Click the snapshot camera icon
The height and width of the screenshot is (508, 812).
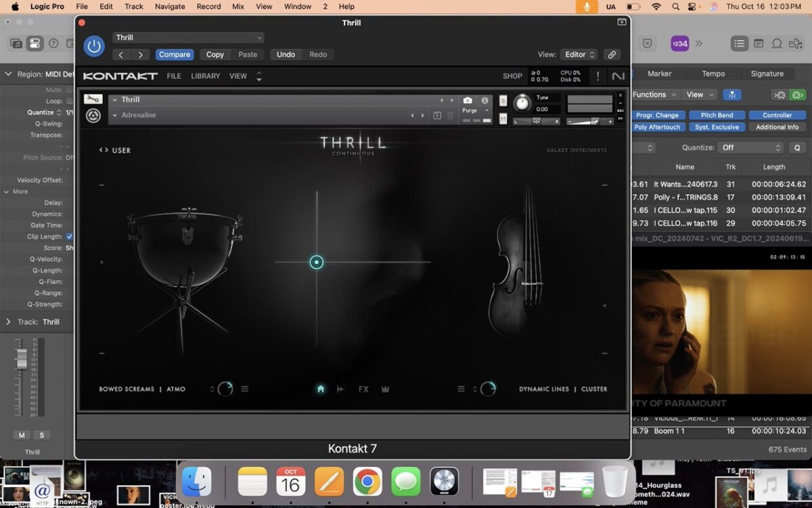[x=468, y=100]
